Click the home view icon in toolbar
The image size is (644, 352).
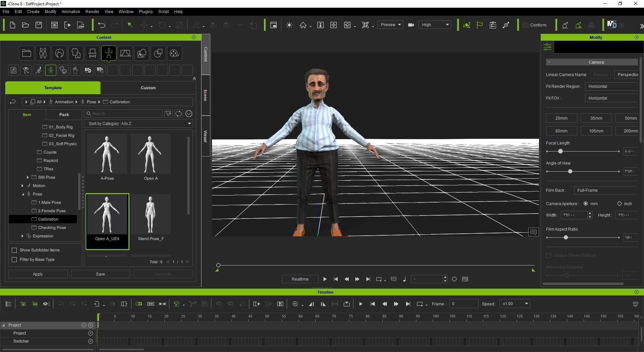pyautogui.click(x=303, y=25)
